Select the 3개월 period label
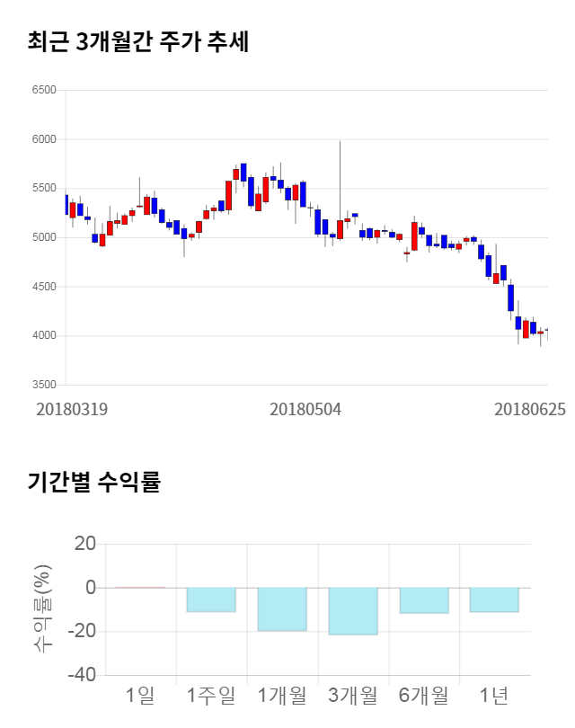 coord(353,695)
